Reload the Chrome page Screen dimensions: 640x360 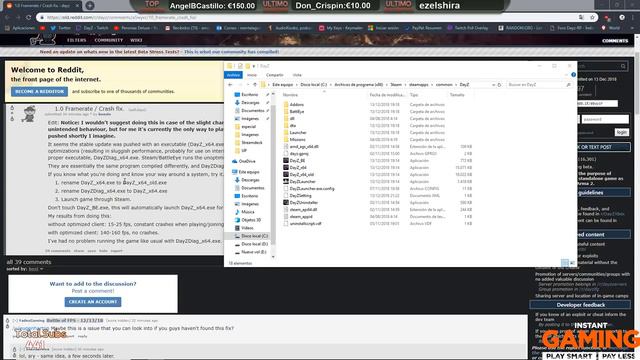29,18
